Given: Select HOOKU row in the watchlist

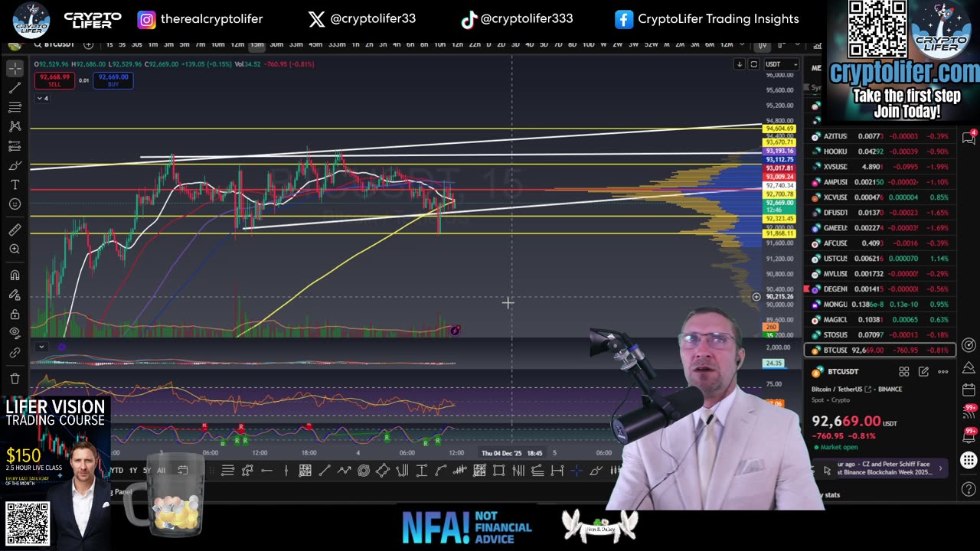Looking at the screenshot, I should pos(880,152).
